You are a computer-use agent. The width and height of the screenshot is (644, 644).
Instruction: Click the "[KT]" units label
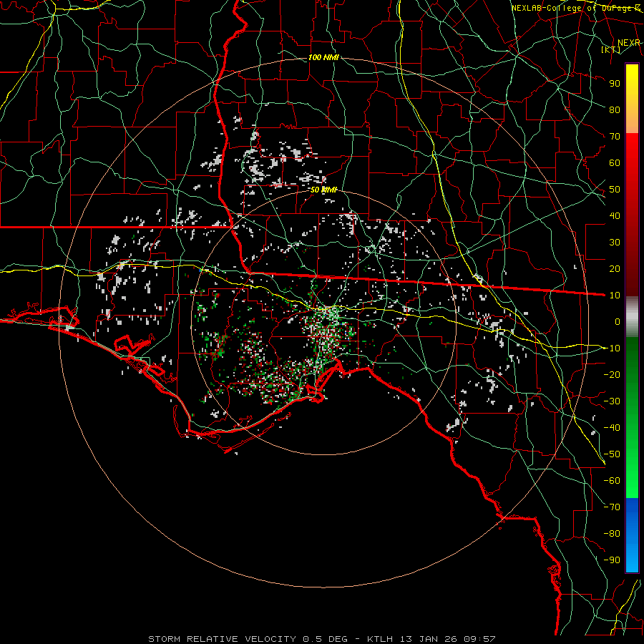point(611,49)
